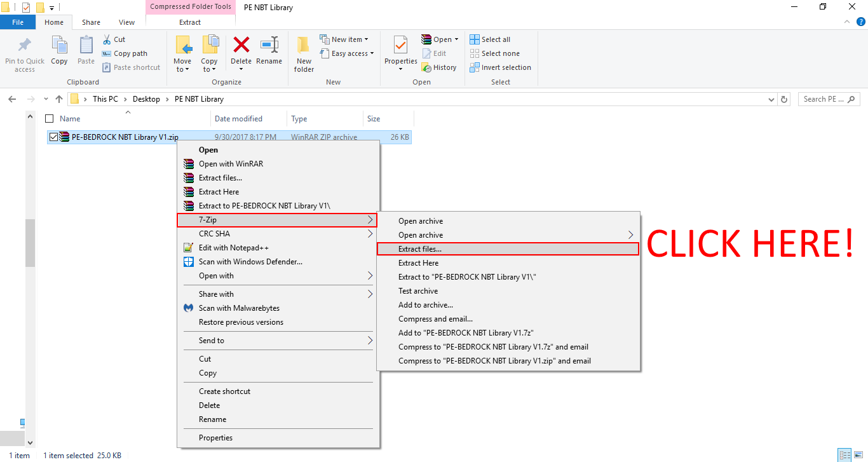
Task: Navigate back with the left arrow
Action: pyautogui.click(x=12, y=99)
